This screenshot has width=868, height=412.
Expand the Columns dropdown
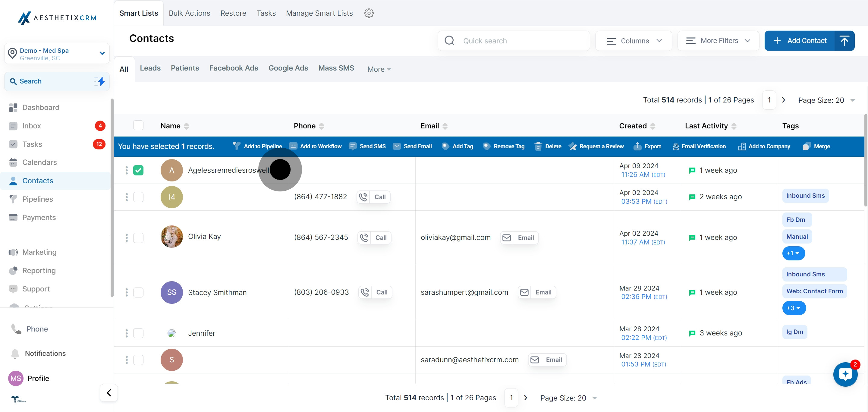[x=634, y=41]
